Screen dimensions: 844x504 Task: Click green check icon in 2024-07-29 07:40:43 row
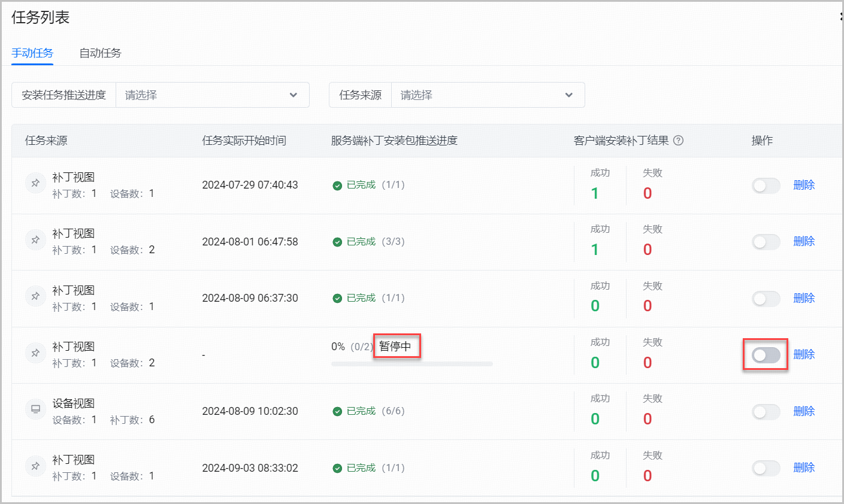(x=337, y=186)
